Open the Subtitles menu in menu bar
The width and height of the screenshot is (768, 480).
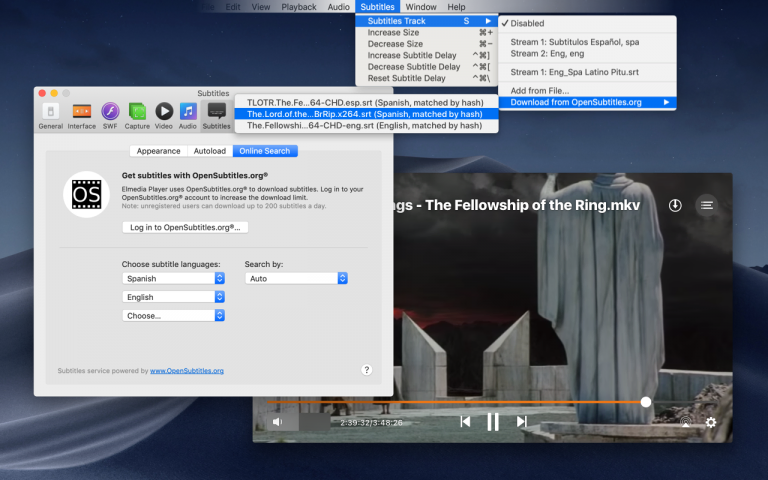[x=377, y=7]
